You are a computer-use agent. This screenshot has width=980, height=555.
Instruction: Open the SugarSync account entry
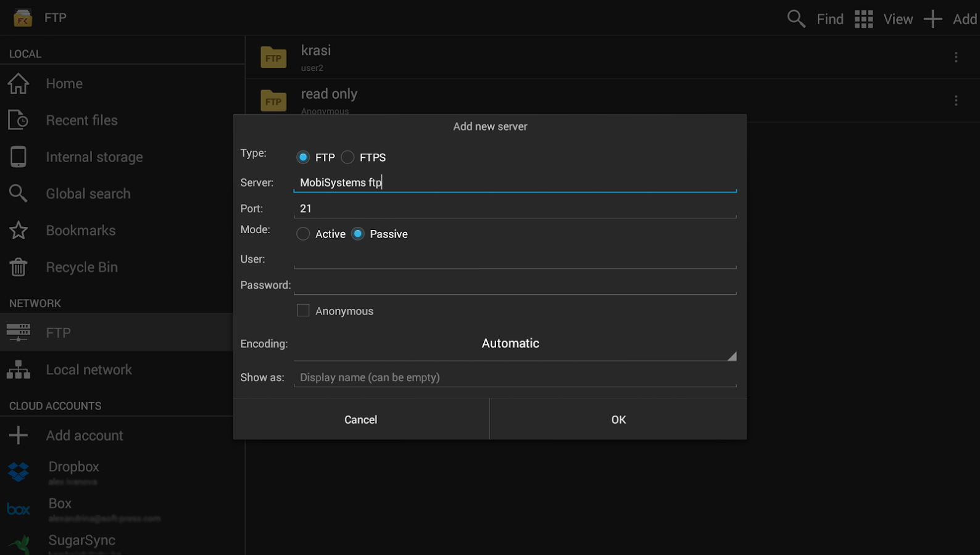(x=122, y=542)
